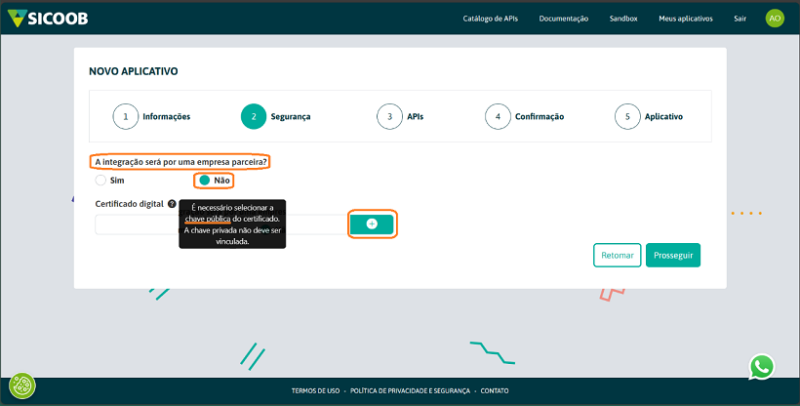Click the digital certificate input field

[222, 224]
